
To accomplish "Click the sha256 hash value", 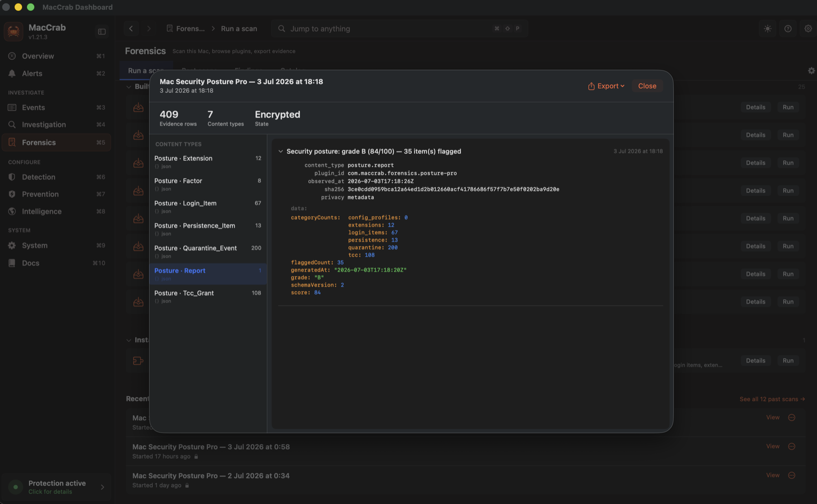I will (453, 189).
